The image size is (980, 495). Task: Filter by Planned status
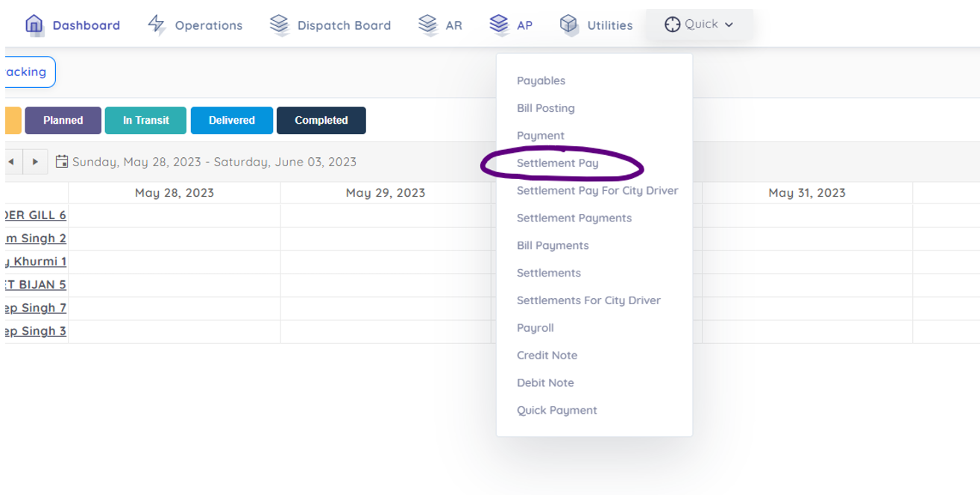(63, 121)
